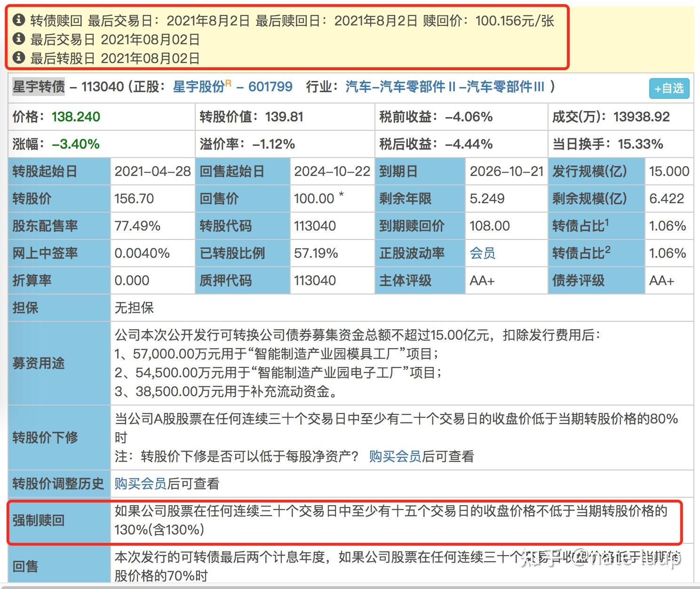Viewport: 700px width, 589px height.
Task: Click 主体评级 value AA+
Action: tap(482, 280)
